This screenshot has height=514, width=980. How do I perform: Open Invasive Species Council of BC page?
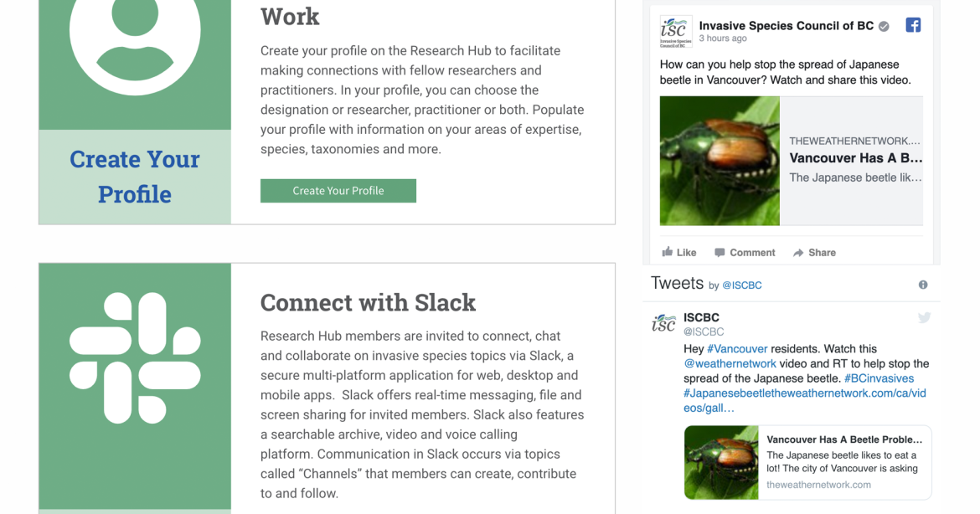tap(786, 26)
